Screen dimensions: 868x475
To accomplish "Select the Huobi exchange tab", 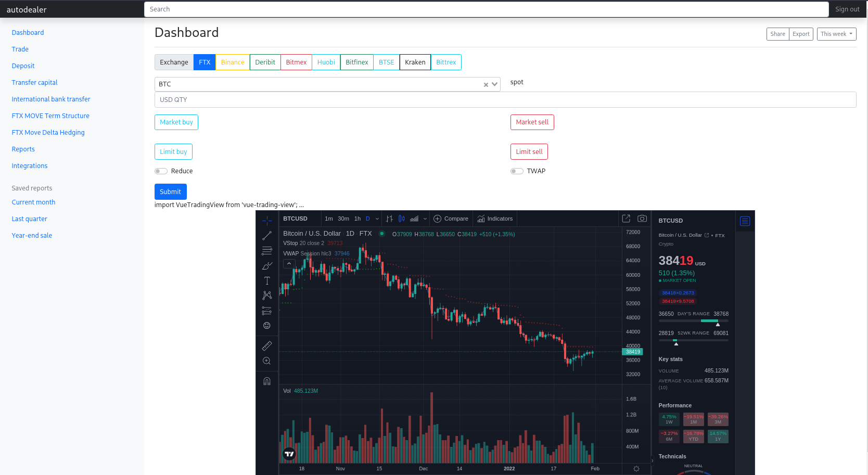I will [326, 62].
